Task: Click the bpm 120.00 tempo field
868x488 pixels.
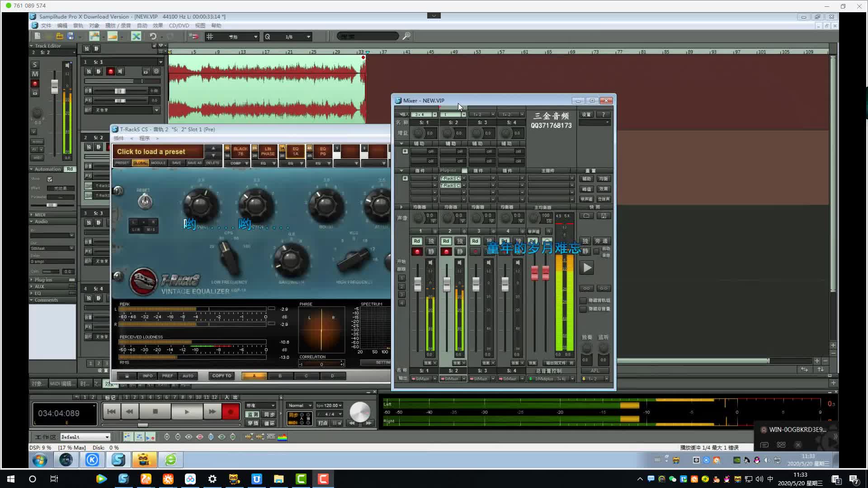Action: click(x=329, y=405)
